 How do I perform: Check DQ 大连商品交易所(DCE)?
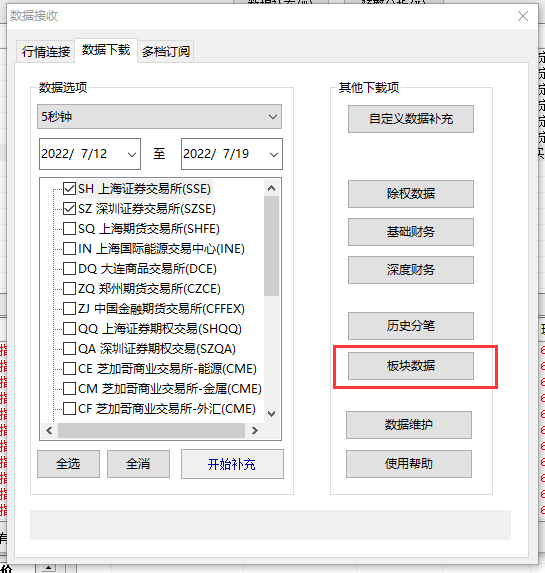(x=69, y=269)
